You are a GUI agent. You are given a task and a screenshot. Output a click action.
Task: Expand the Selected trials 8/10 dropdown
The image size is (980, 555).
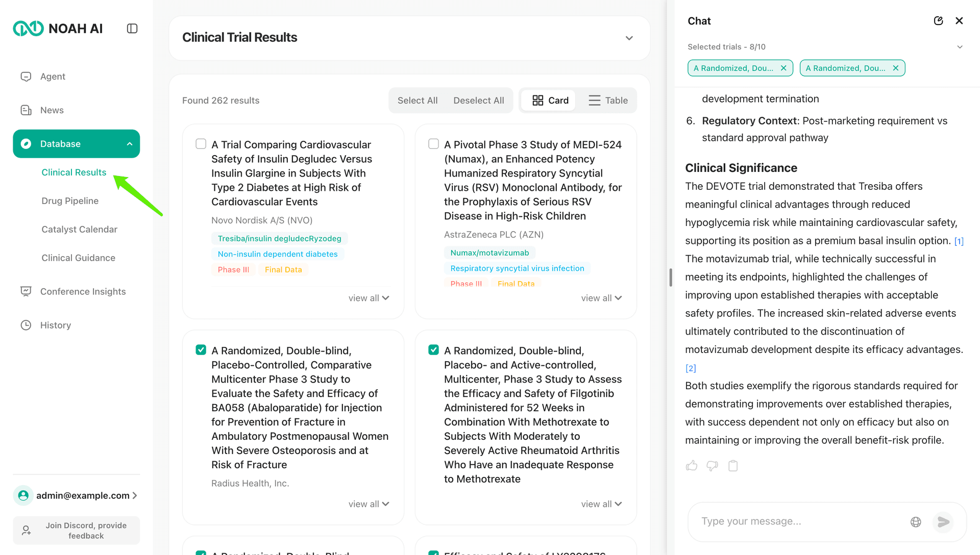point(960,46)
